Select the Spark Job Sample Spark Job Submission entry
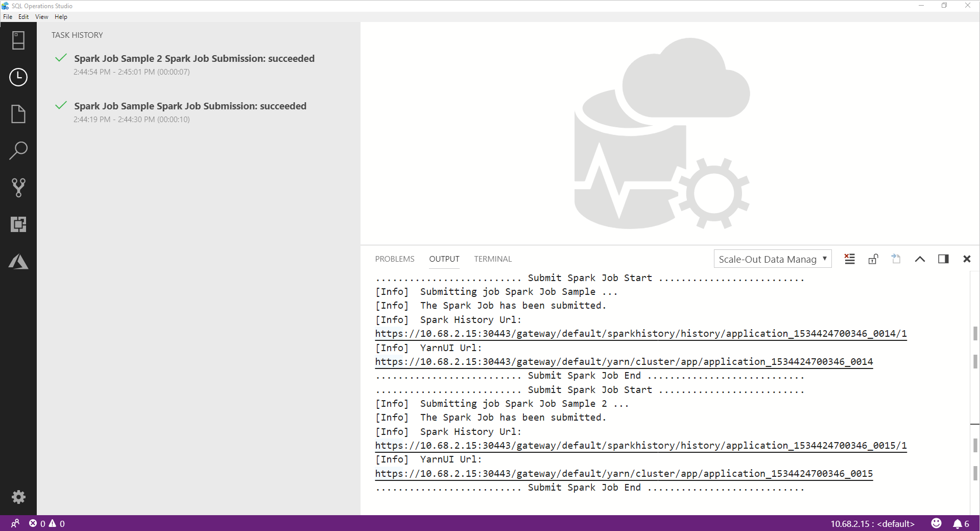 198,112
